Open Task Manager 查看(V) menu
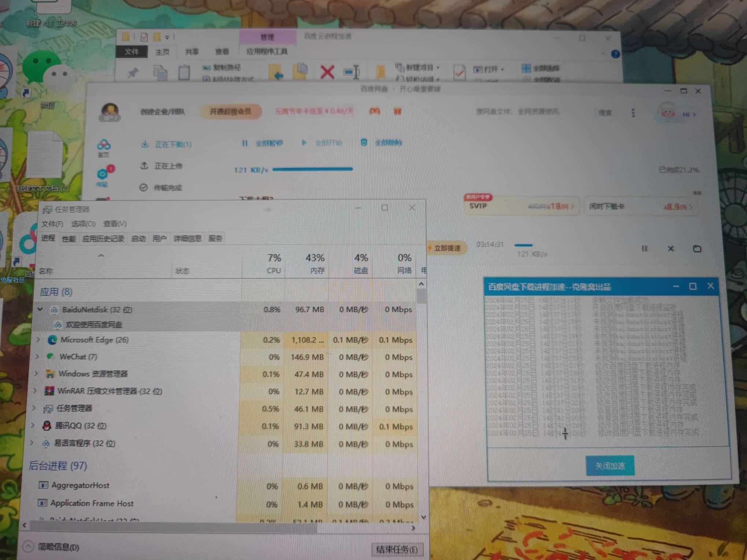747x560 pixels. (x=115, y=224)
